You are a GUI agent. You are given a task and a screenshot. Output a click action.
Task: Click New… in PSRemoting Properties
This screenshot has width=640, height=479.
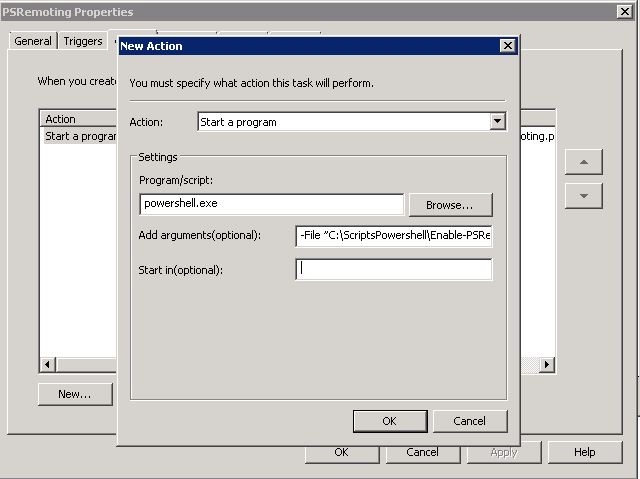(x=75, y=394)
